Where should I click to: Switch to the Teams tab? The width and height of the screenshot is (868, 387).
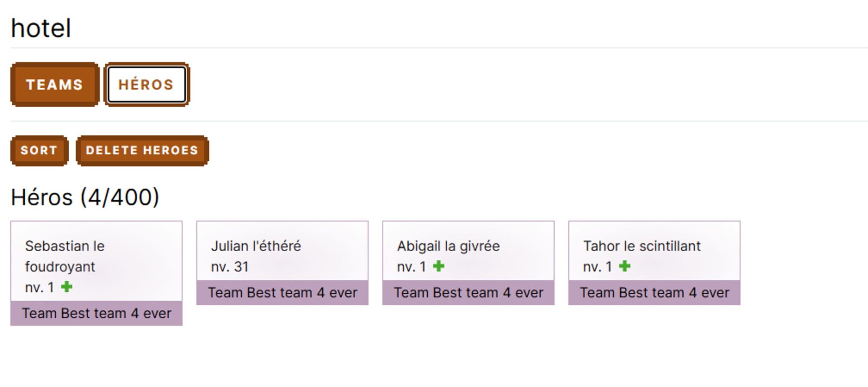55,85
